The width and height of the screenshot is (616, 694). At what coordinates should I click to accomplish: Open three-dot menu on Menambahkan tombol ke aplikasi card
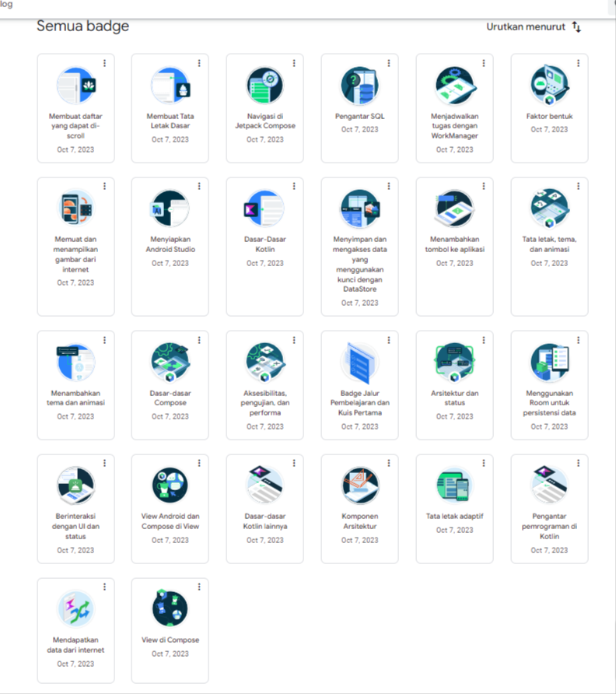[x=484, y=186]
